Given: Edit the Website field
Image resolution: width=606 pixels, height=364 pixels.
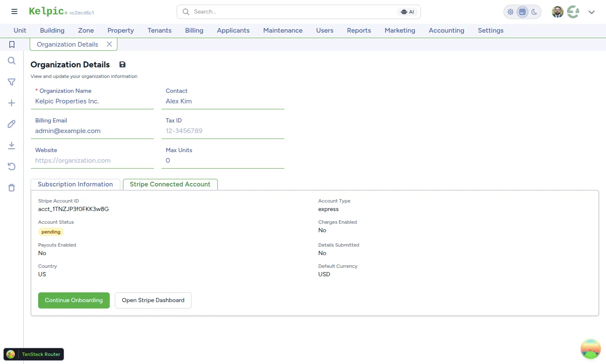Looking at the screenshot, I should [x=92, y=161].
